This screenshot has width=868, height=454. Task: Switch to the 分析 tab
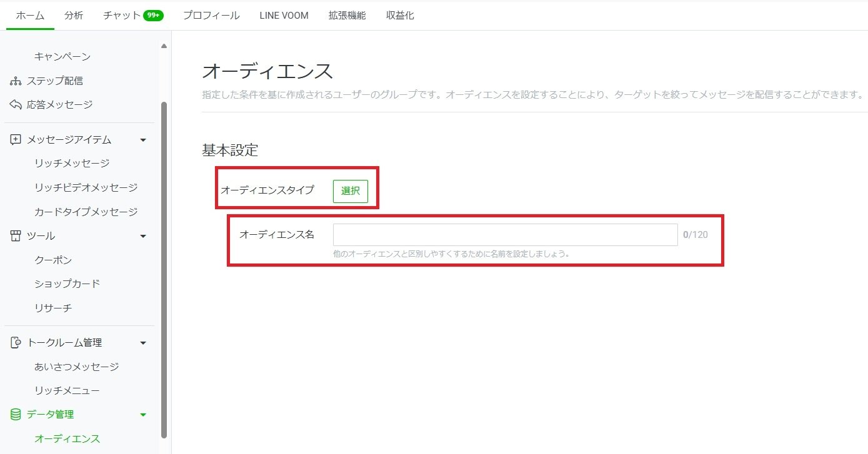point(74,15)
